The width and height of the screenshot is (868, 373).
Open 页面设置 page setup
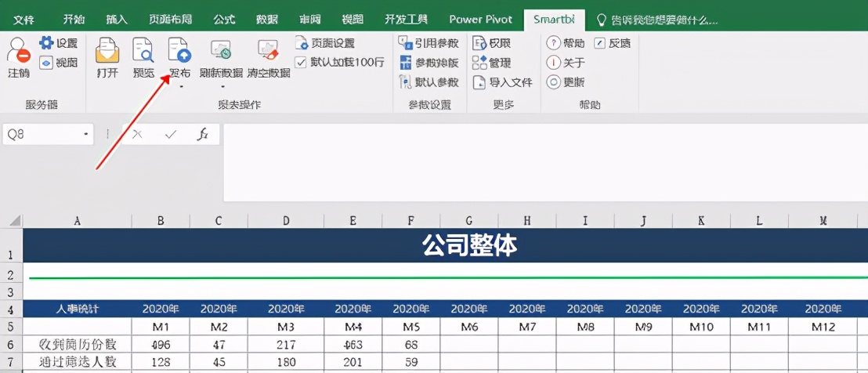coord(325,43)
